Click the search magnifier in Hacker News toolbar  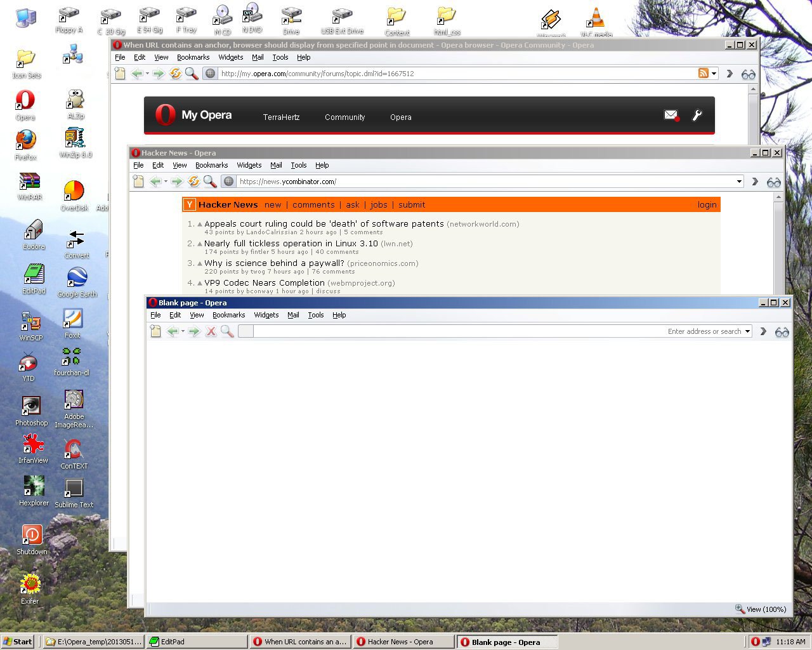click(x=210, y=182)
